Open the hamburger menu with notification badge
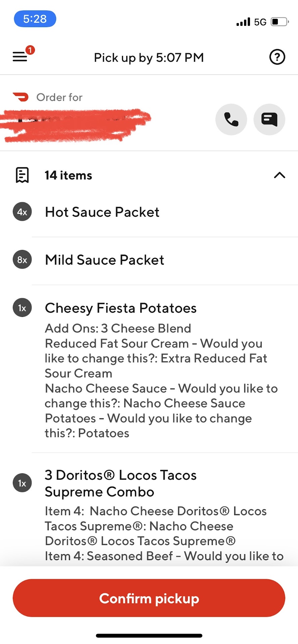The width and height of the screenshot is (298, 644). point(21,56)
